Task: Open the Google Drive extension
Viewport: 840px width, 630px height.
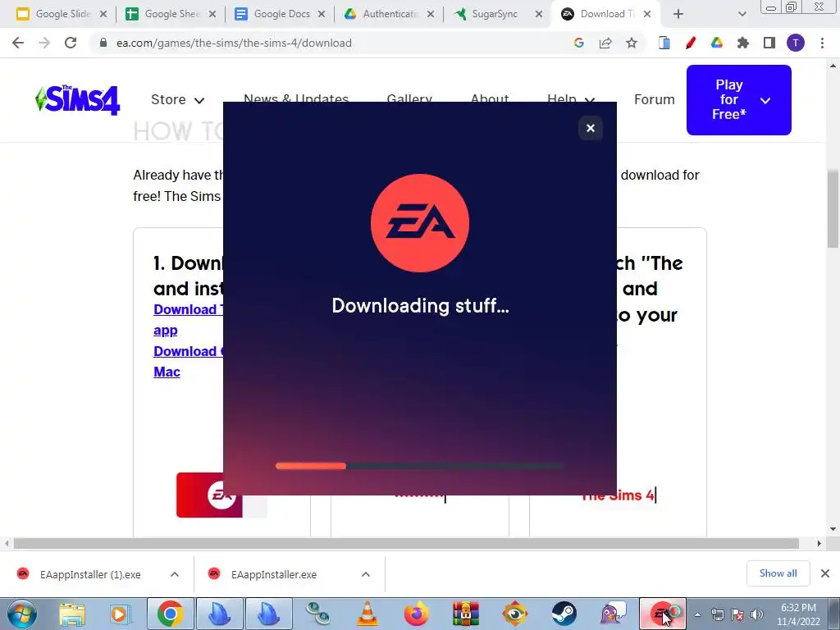Action: (x=717, y=43)
